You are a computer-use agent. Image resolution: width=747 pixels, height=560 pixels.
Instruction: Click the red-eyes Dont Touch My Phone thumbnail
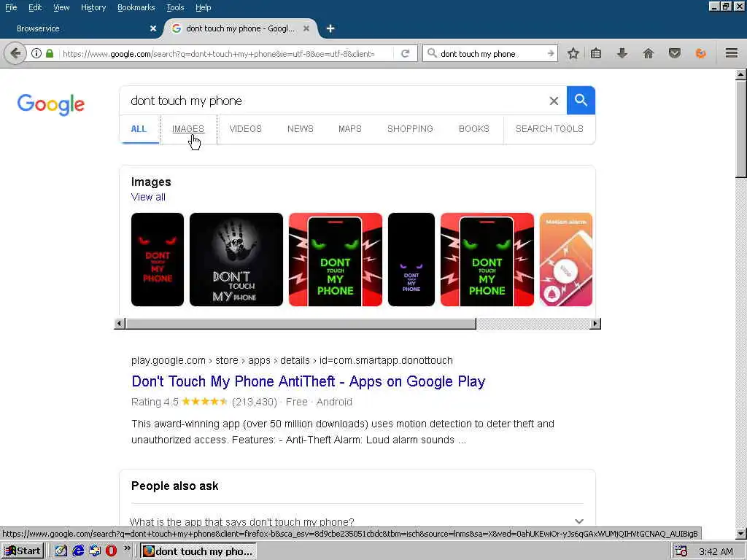coord(158,260)
